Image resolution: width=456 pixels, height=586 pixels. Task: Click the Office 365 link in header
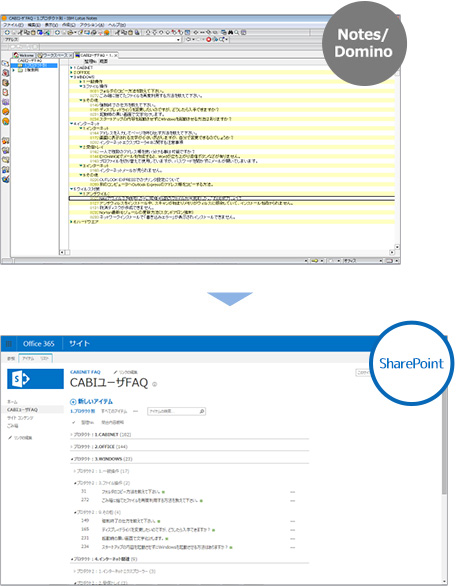coord(38,344)
